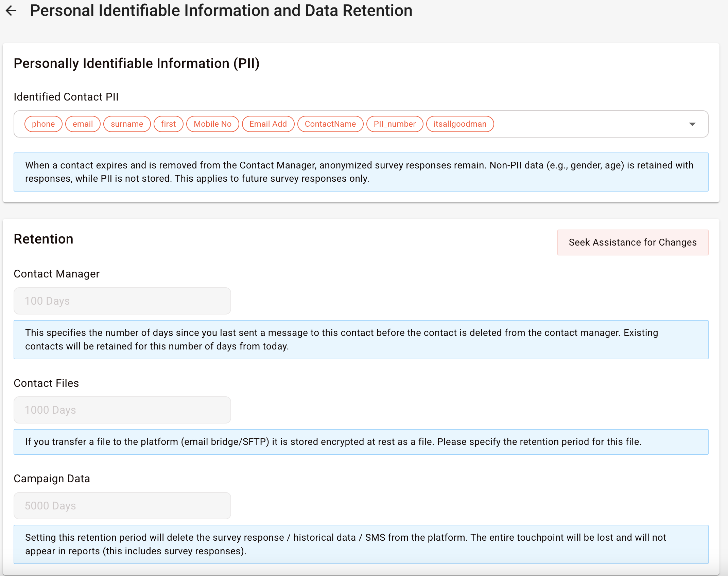The height and width of the screenshot is (576, 728).
Task: Click the 'phone' PII chip
Action: tap(43, 124)
